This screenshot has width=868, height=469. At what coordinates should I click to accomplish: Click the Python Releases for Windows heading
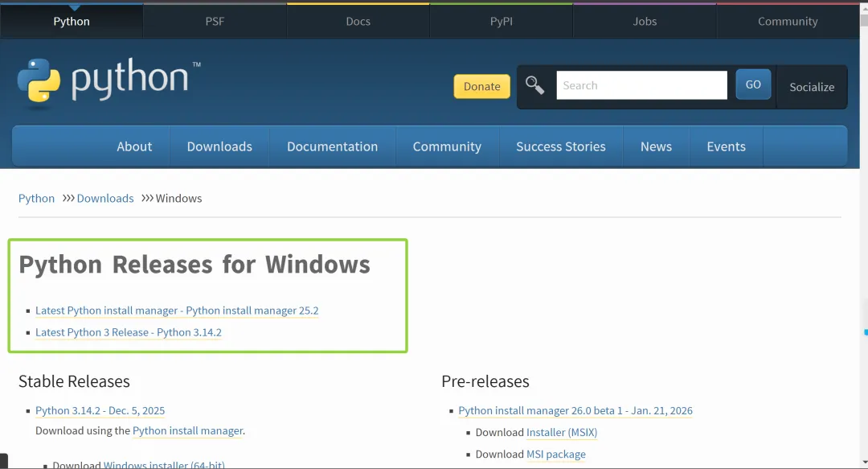(x=194, y=265)
